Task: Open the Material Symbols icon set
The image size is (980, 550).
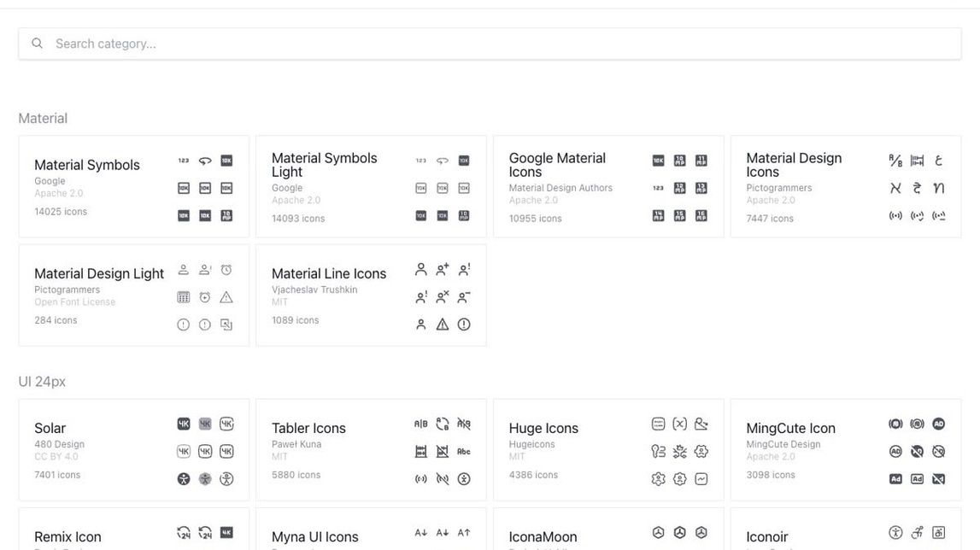Action: point(134,186)
